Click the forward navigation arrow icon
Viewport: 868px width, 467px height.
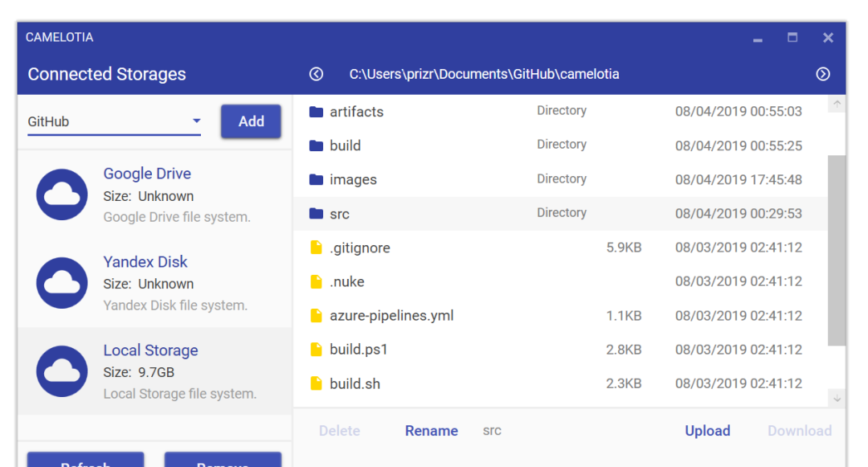(x=823, y=74)
